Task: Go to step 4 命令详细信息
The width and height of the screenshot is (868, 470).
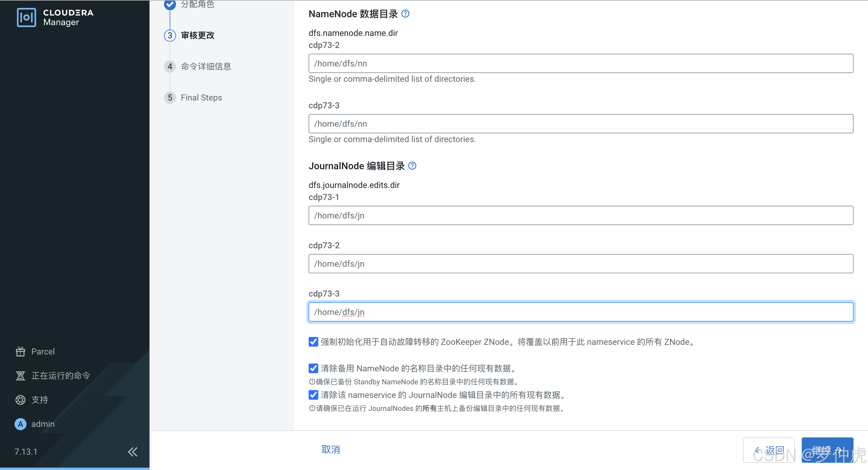Action: pyautogui.click(x=206, y=66)
